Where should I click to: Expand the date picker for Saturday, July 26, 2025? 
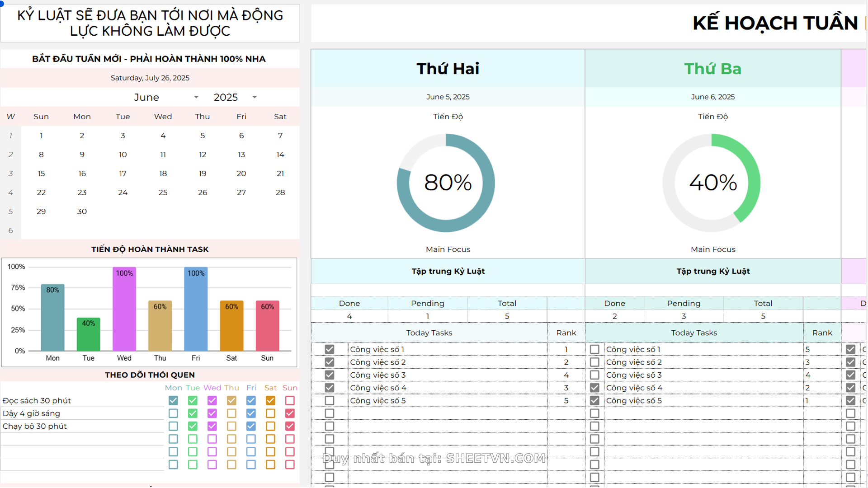[x=150, y=78]
